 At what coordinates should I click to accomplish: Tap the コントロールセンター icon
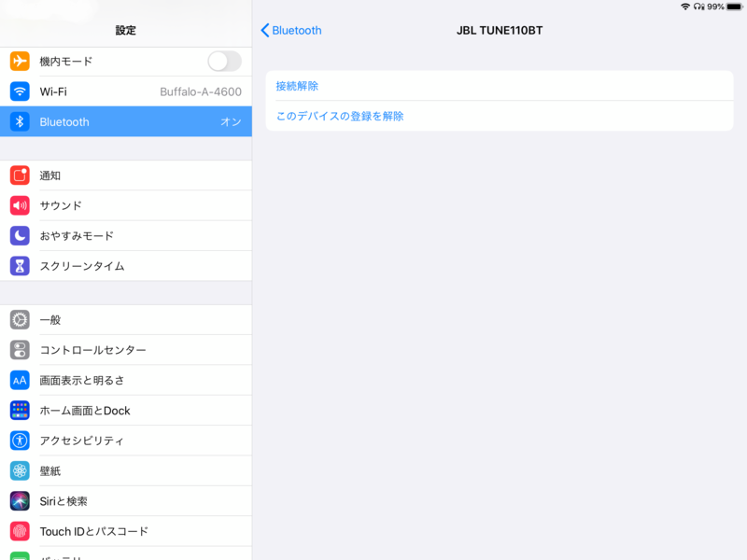[x=20, y=350]
